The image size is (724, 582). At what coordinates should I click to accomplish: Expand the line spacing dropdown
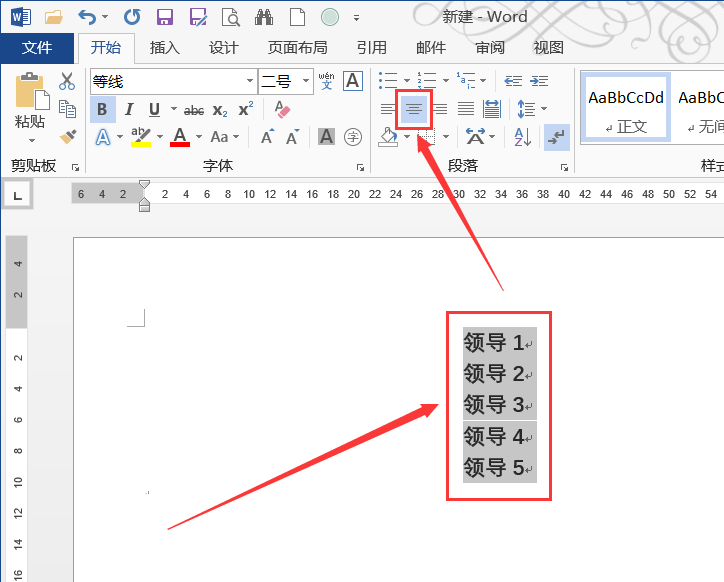[x=543, y=109]
